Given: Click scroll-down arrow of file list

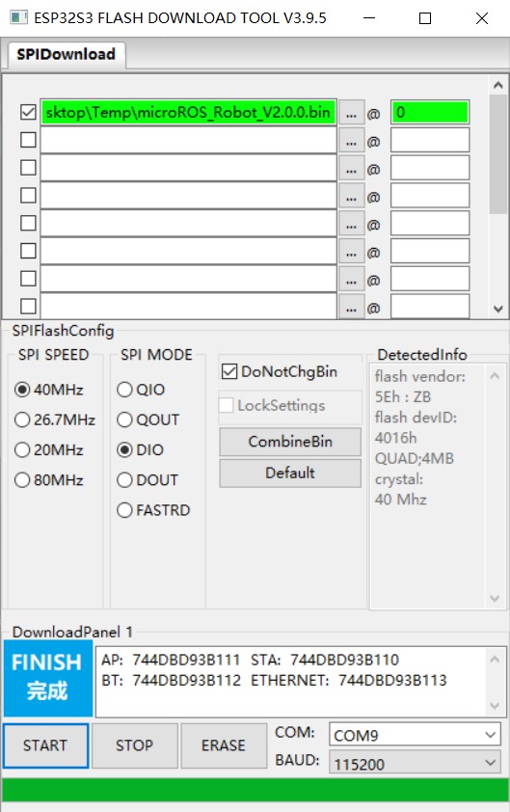Looking at the screenshot, I should click(498, 309).
